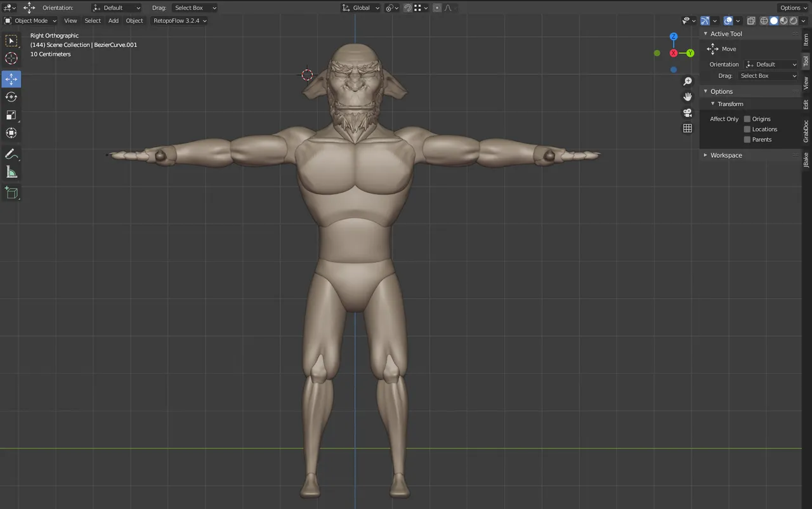Click the negative Z gizmo dot

click(674, 70)
